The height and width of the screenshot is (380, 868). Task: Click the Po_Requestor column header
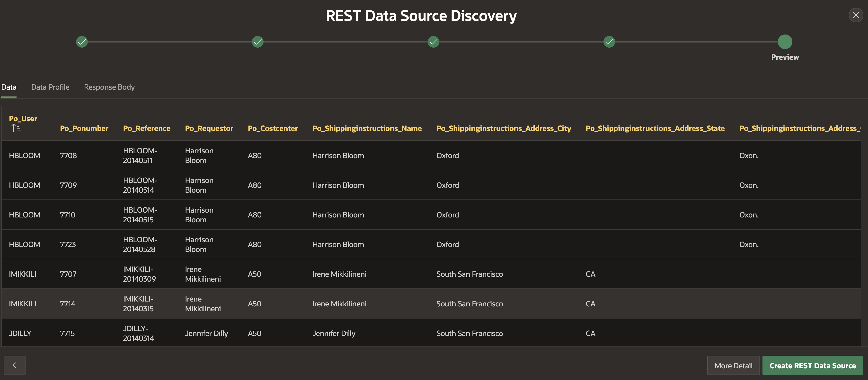click(209, 128)
